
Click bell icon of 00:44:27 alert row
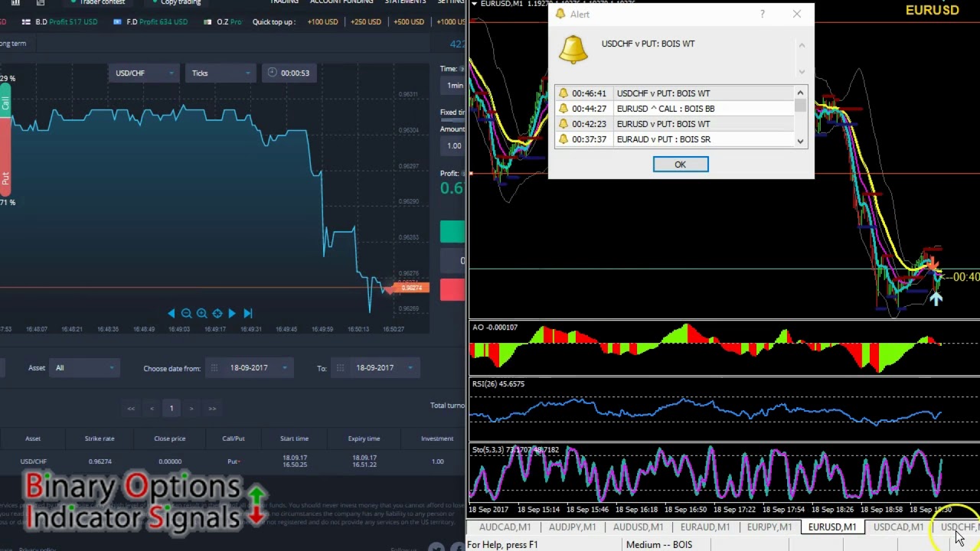pos(563,109)
